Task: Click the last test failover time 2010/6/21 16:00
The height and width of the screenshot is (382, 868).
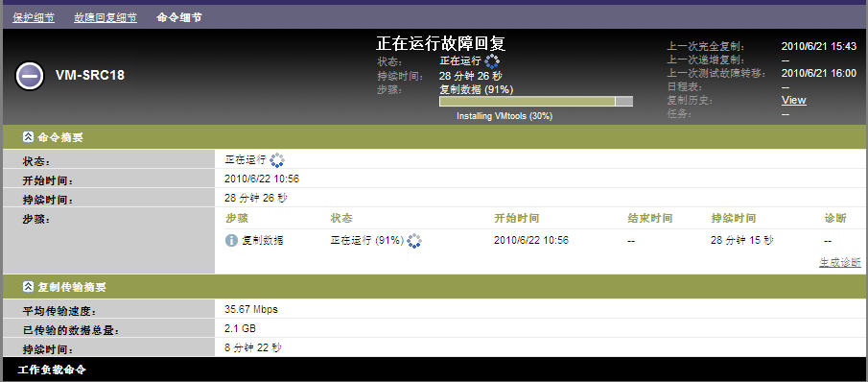Action: pos(819,73)
